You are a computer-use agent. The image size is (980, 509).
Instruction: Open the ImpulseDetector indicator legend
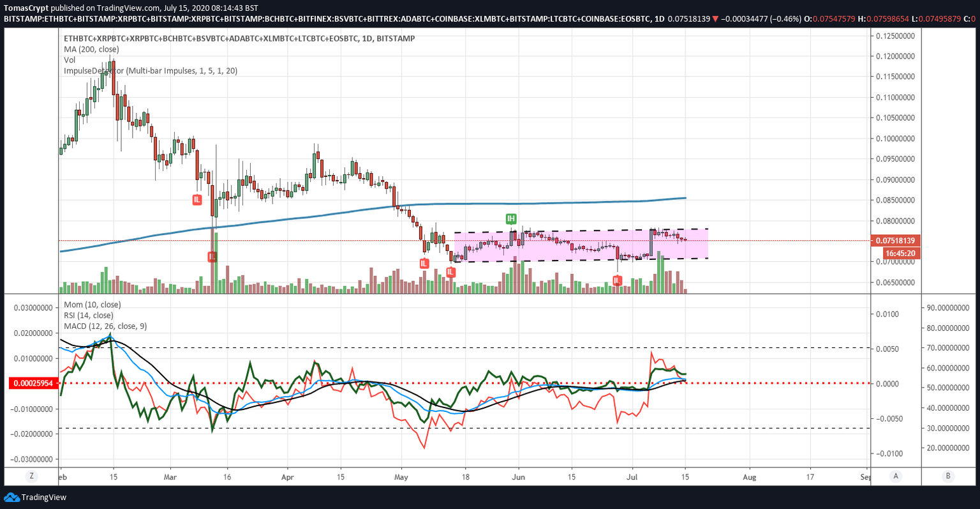tap(150, 71)
